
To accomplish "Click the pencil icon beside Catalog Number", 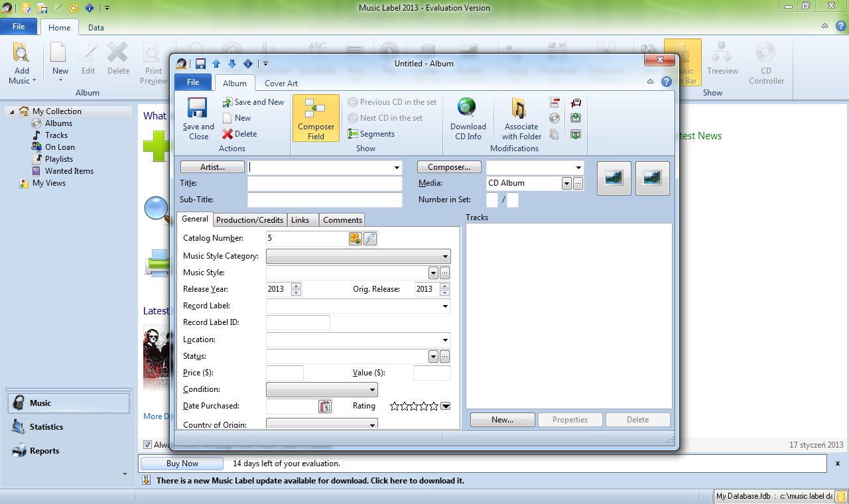I will point(371,239).
